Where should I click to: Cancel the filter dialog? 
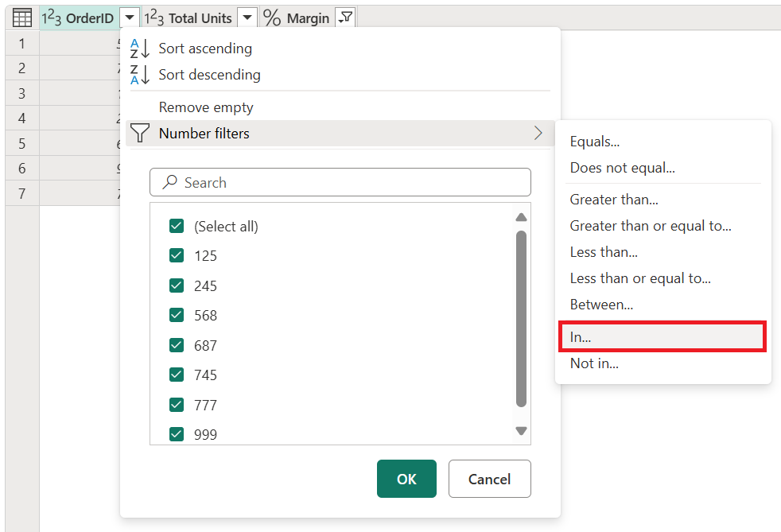tap(489, 479)
